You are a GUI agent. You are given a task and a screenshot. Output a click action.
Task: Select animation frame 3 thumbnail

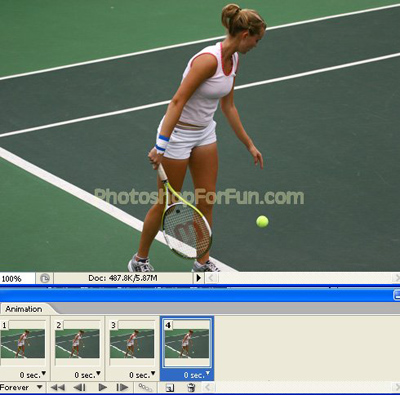pyautogui.click(x=132, y=343)
